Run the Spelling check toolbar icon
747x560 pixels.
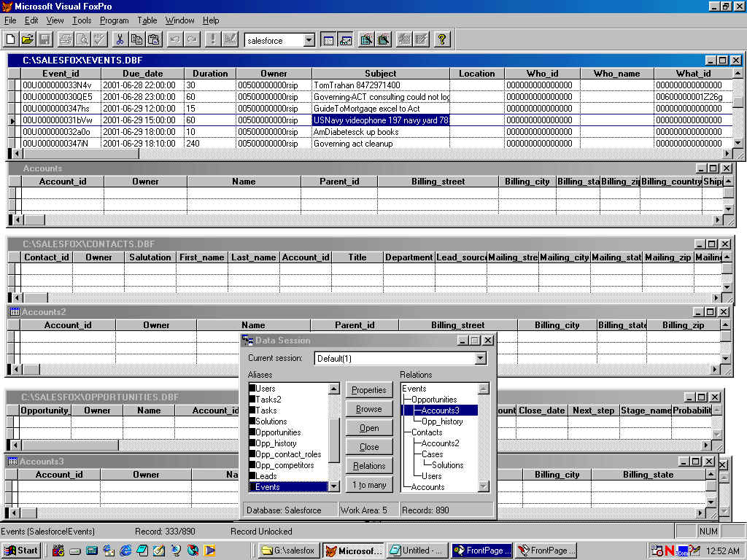pos(99,39)
